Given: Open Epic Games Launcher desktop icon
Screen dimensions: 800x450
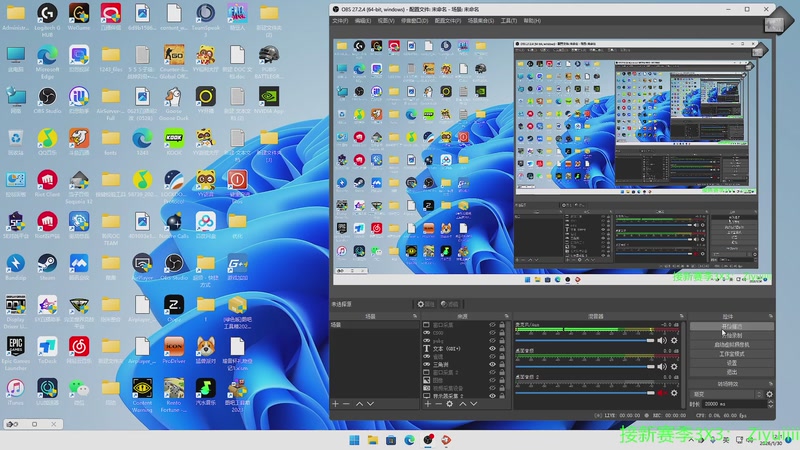Looking at the screenshot, I should [x=16, y=345].
